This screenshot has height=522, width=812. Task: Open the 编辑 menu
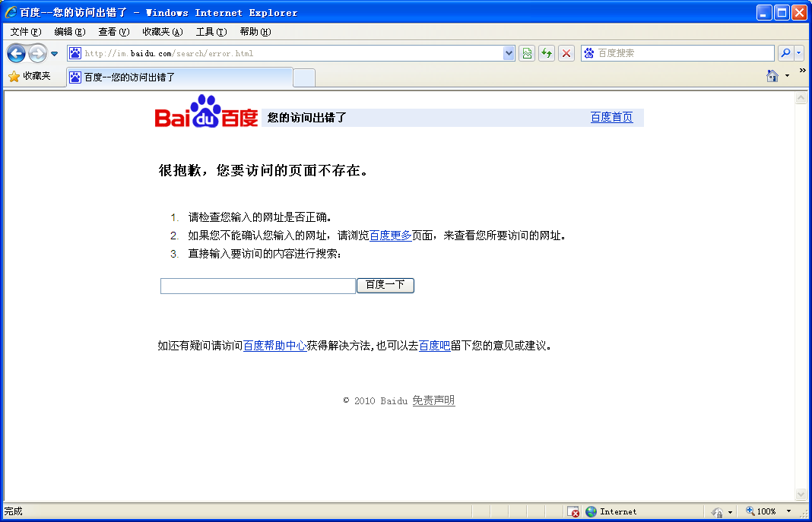click(x=69, y=32)
